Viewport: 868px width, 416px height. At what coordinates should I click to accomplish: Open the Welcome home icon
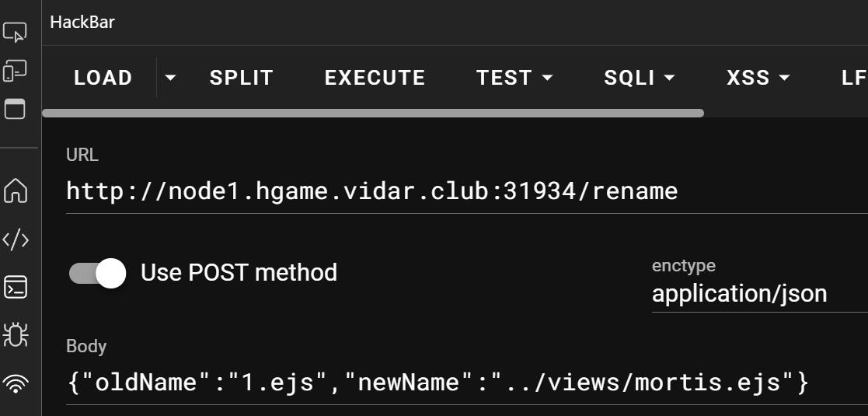[x=15, y=191]
